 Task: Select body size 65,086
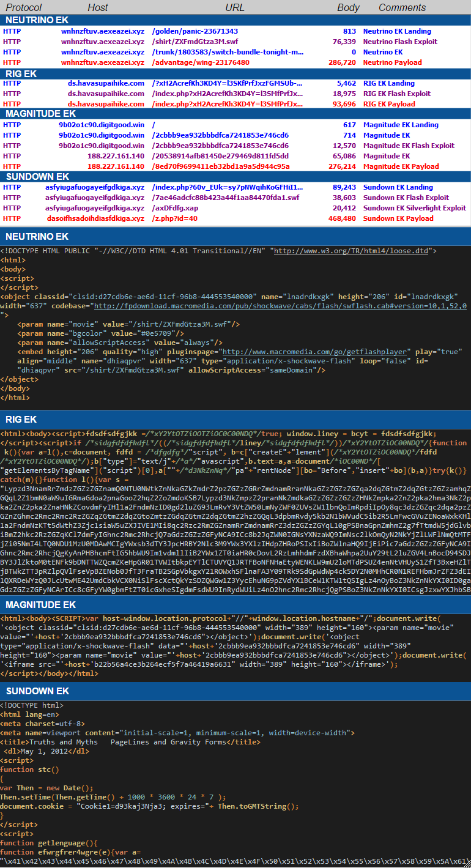coord(344,156)
